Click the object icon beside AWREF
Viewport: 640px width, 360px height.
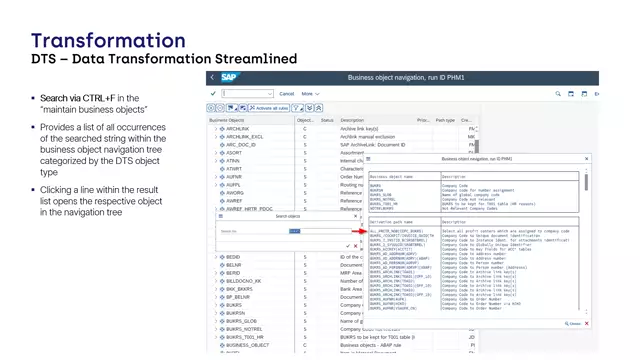click(222, 201)
